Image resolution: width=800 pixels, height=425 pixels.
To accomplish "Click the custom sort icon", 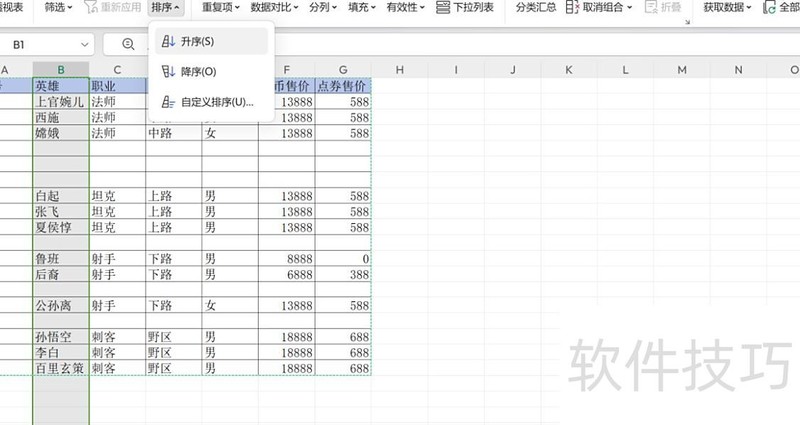I will (x=168, y=102).
